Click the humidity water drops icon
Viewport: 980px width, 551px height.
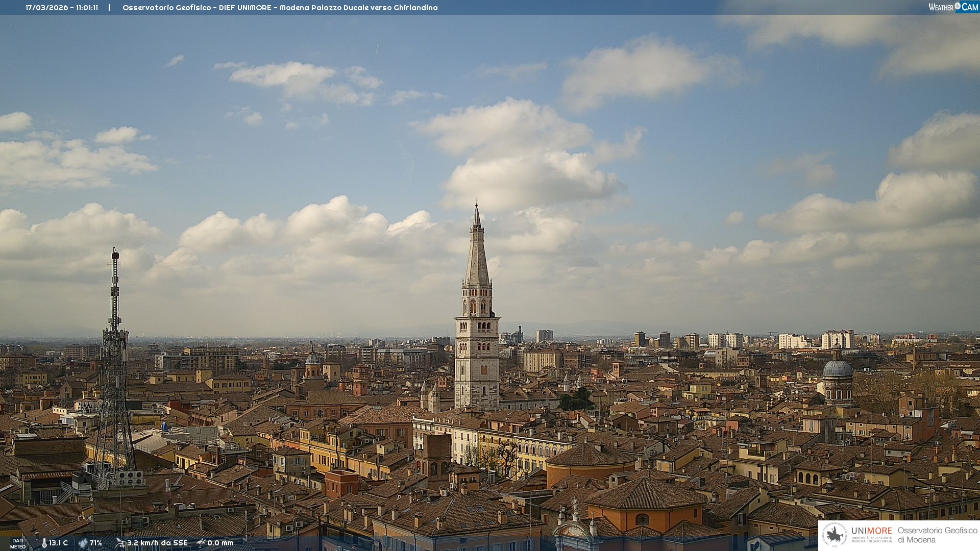[x=83, y=543]
